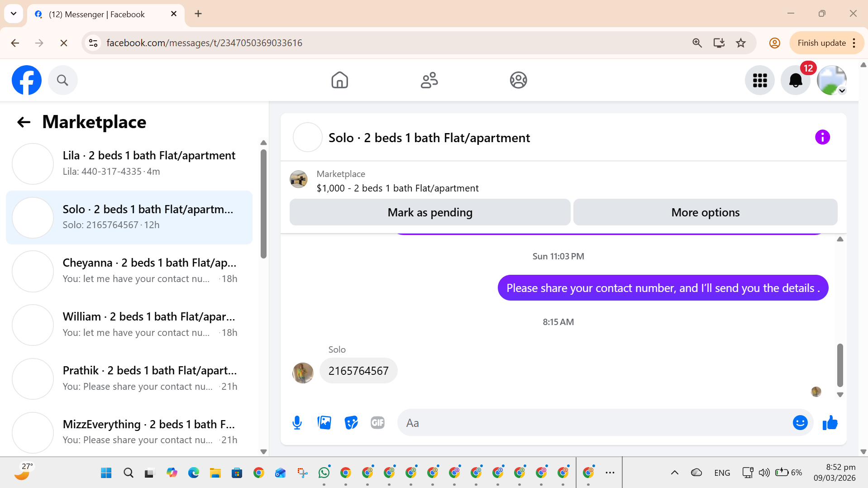Click More options button

tap(705, 212)
